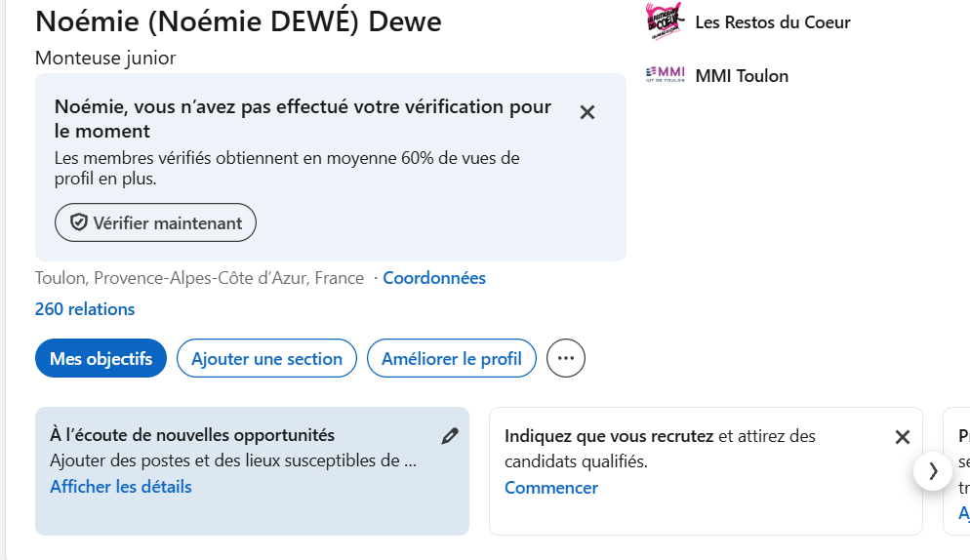Edit open-to-work details with pencil icon
Viewport: 970px width, 560px height.
(x=450, y=436)
